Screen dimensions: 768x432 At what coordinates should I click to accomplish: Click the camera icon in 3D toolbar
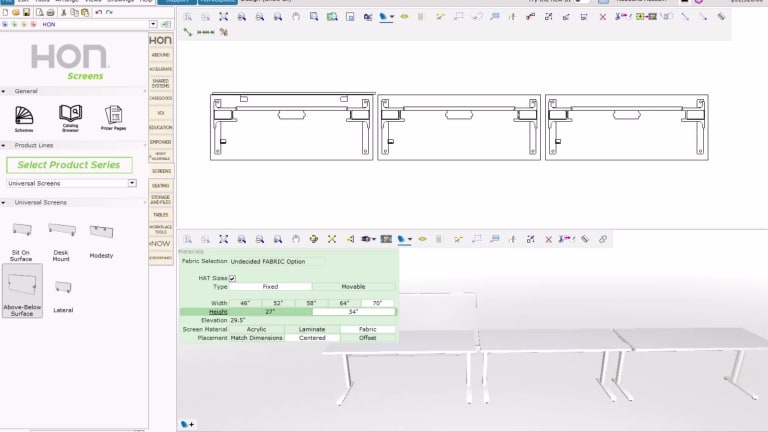click(x=365, y=239)
